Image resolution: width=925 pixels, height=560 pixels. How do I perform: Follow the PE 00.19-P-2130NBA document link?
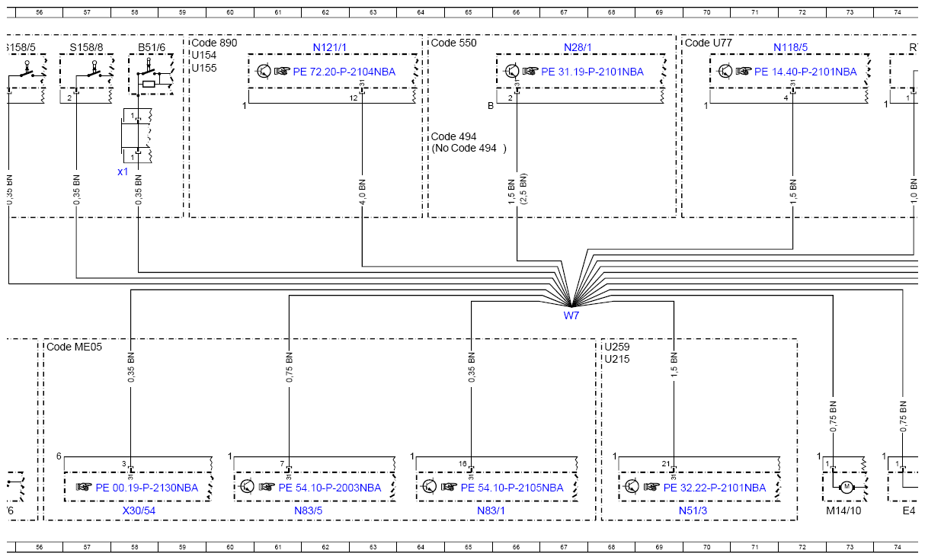[147, 488]
